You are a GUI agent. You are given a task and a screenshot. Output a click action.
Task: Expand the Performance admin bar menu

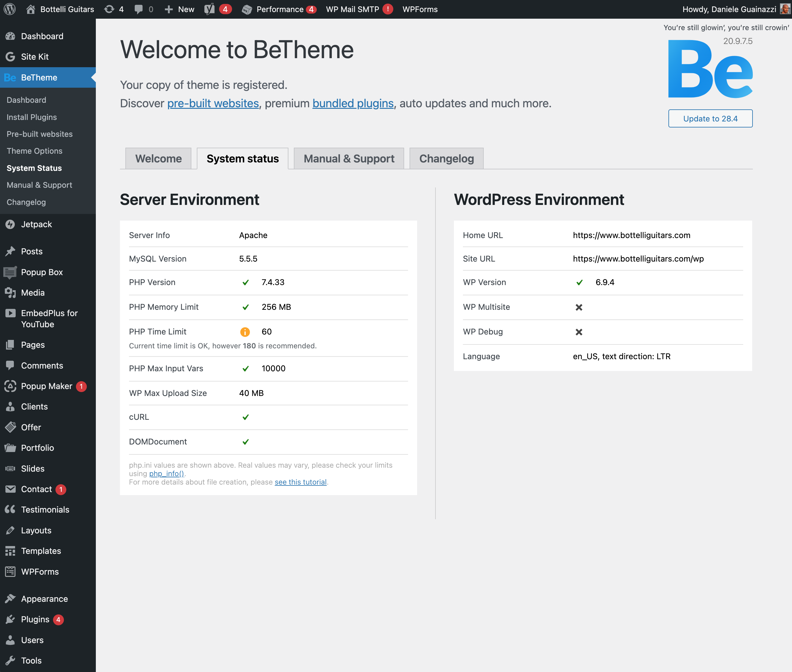click(279, 9)
